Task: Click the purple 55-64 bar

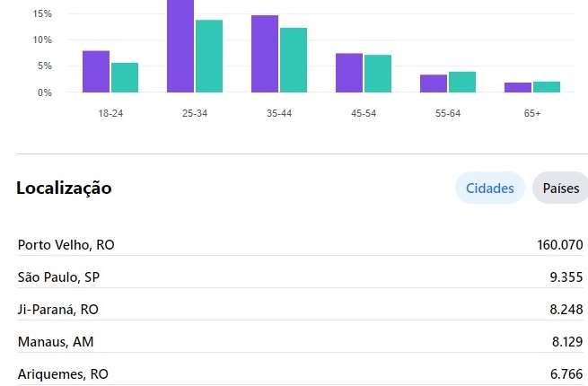Action: [434, 83]
